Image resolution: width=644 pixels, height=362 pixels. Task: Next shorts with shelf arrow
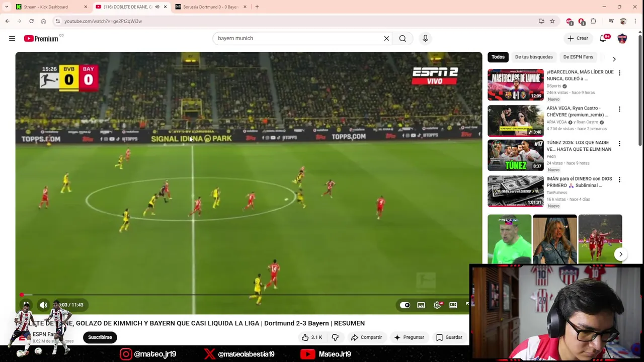click(x=621, y=254)
